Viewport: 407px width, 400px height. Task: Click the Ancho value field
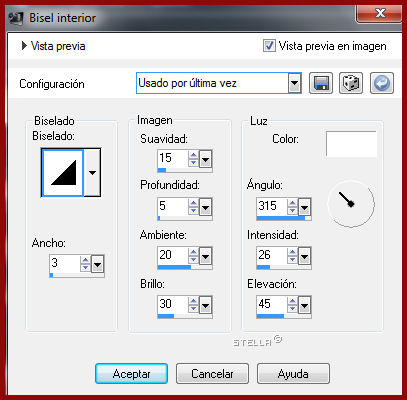(x=65, y=264)
